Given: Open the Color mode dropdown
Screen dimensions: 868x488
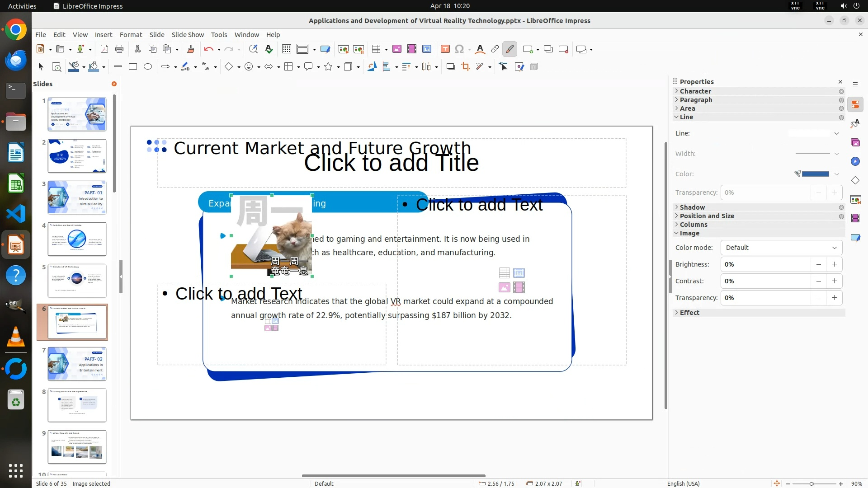Looking at the screenshot, I should click(x=781, y=248).
